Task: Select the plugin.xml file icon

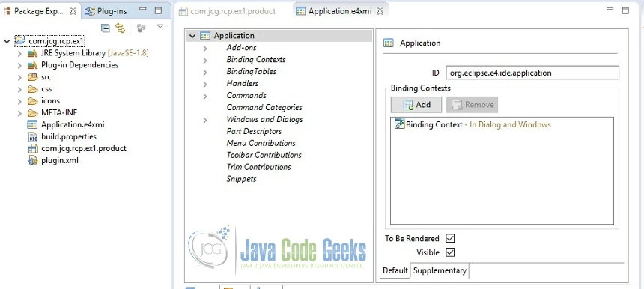Action: 32,160
